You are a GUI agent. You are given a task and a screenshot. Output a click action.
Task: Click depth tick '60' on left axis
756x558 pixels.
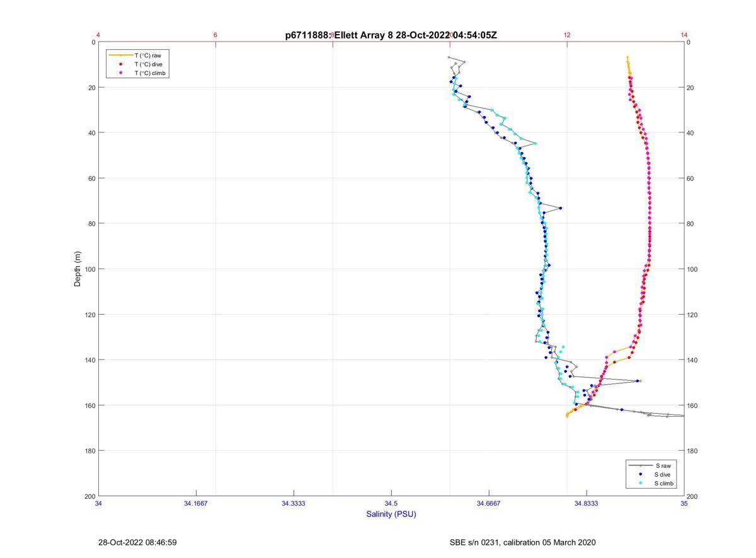coord(91,178)
